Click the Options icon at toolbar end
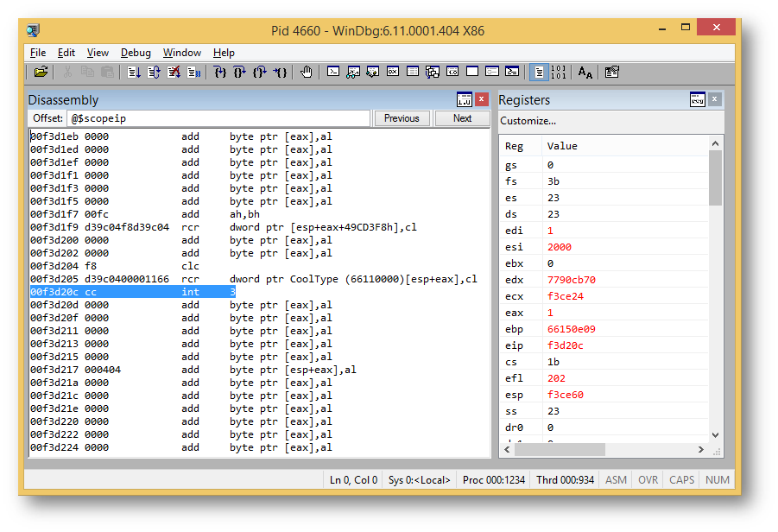This screenshot has height=532, width=778. [612, 73]
